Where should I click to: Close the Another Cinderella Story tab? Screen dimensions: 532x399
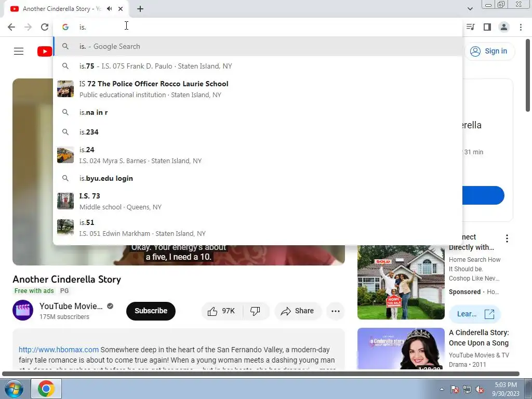pos(121,9)
